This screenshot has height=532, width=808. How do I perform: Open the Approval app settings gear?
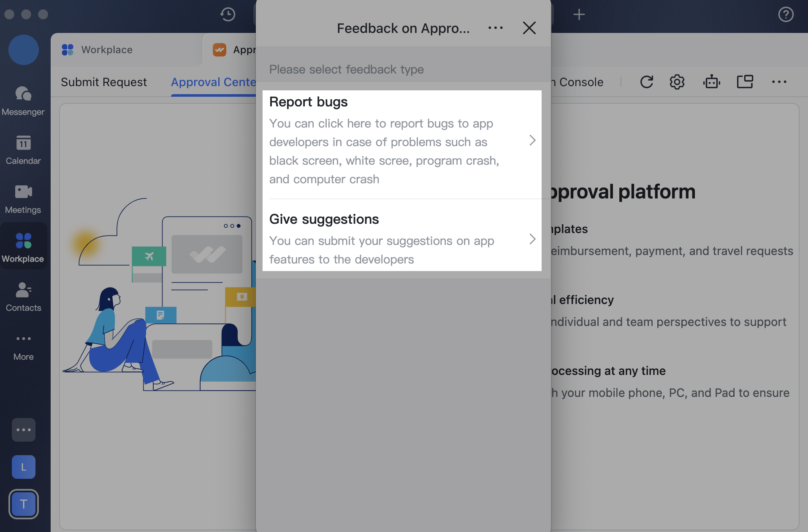click(x=677, y=82)
